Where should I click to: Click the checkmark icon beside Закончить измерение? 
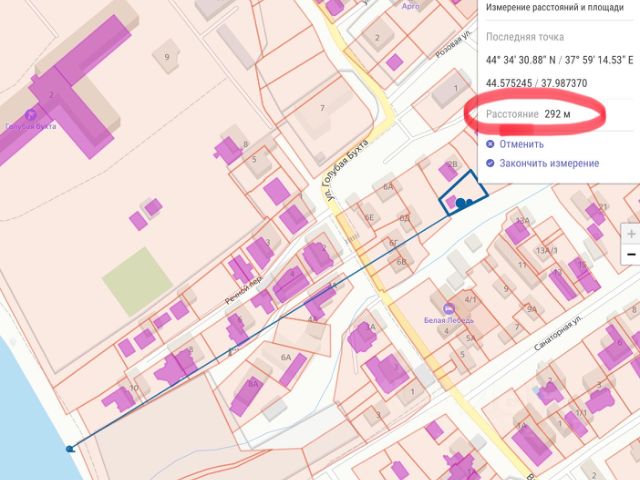tap(490, 163)
